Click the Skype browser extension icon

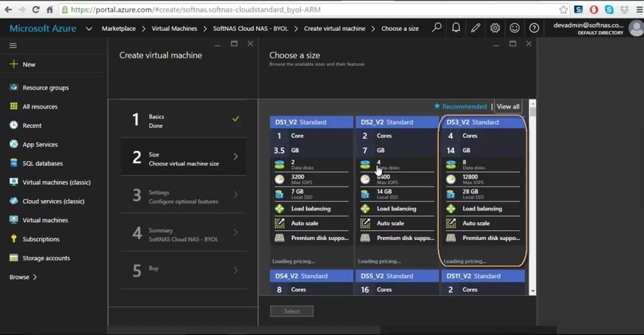609,9
